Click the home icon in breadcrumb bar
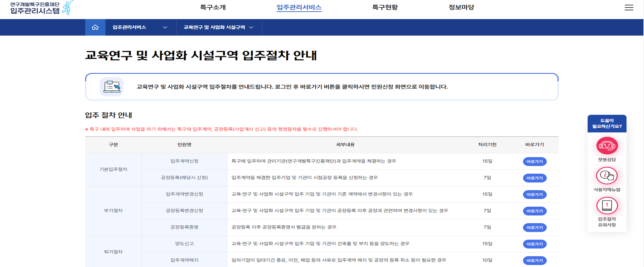The image size is (644, 267). point(95,27)
